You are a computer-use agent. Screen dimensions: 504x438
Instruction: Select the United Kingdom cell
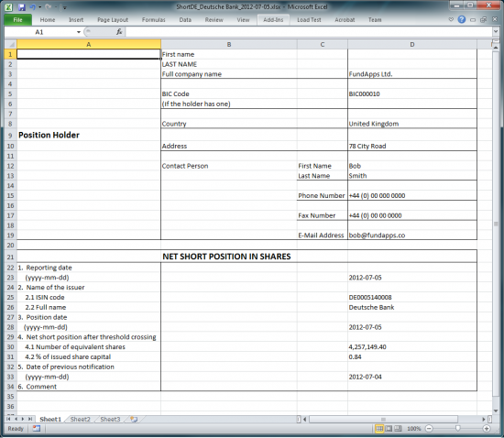point(412,124)
